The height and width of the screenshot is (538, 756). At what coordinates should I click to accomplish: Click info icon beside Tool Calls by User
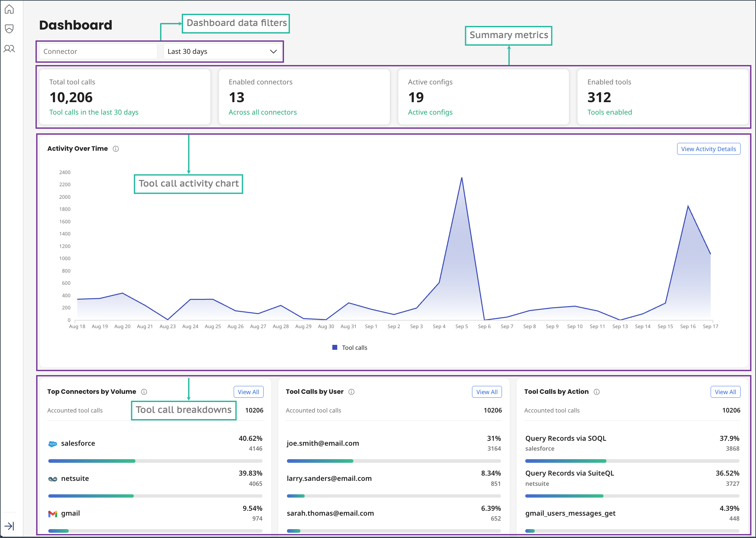[x=352, y=392]
